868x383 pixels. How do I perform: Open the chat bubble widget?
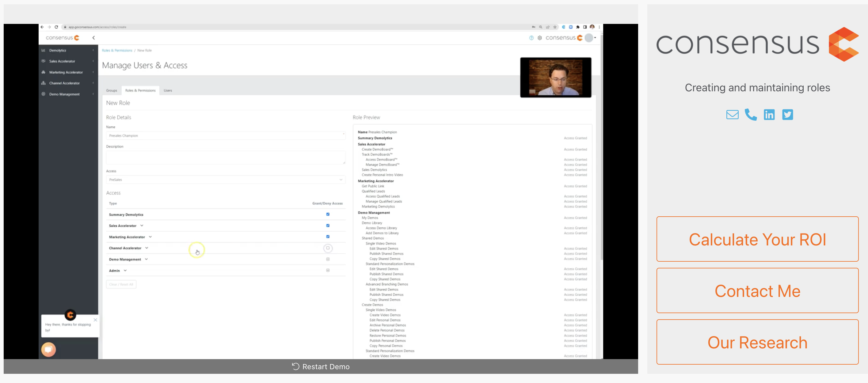48,349
